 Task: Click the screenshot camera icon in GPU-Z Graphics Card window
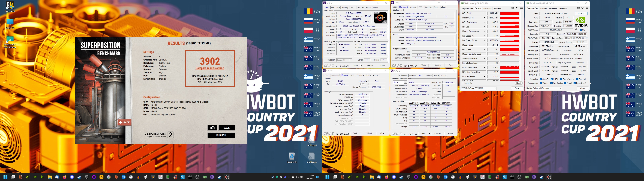[578, 8]
